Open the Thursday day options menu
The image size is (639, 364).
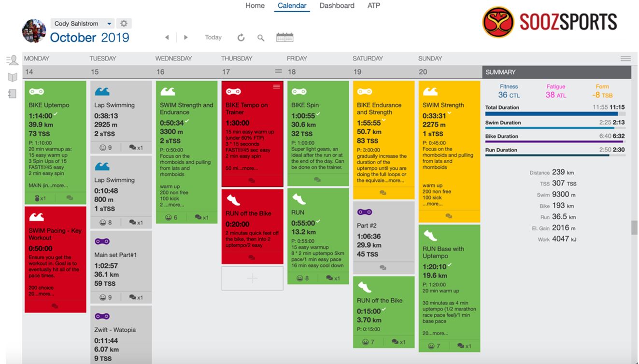pos(278,71)
